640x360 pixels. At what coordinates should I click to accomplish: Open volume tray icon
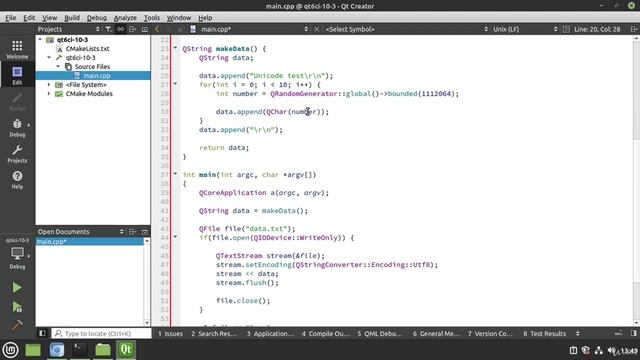click(612, 350)
